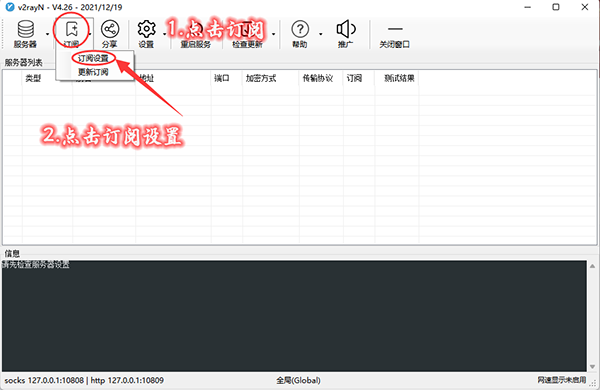Expand the dropdown arrow beside 检查更新

[274, 34]
